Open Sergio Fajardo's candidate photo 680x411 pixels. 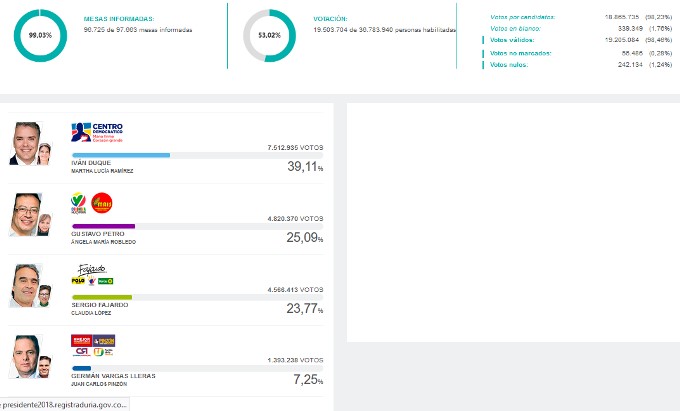(25, 284)
